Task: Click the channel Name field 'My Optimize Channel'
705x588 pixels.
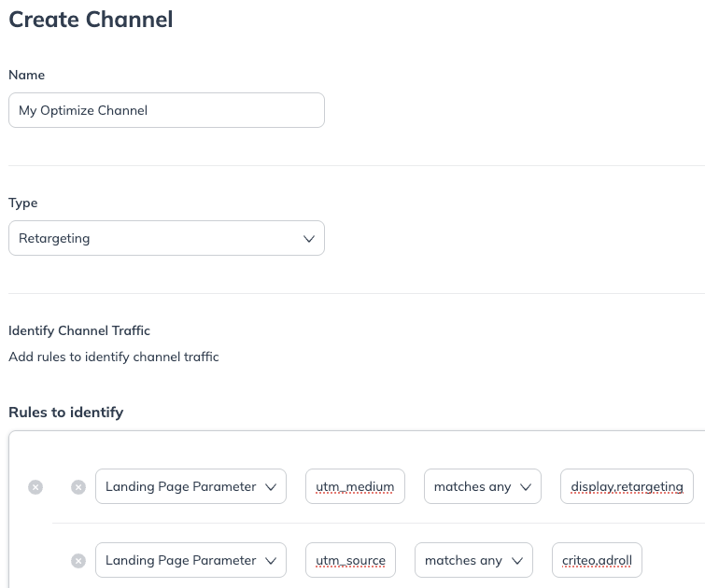Action: tap(166, 110)
